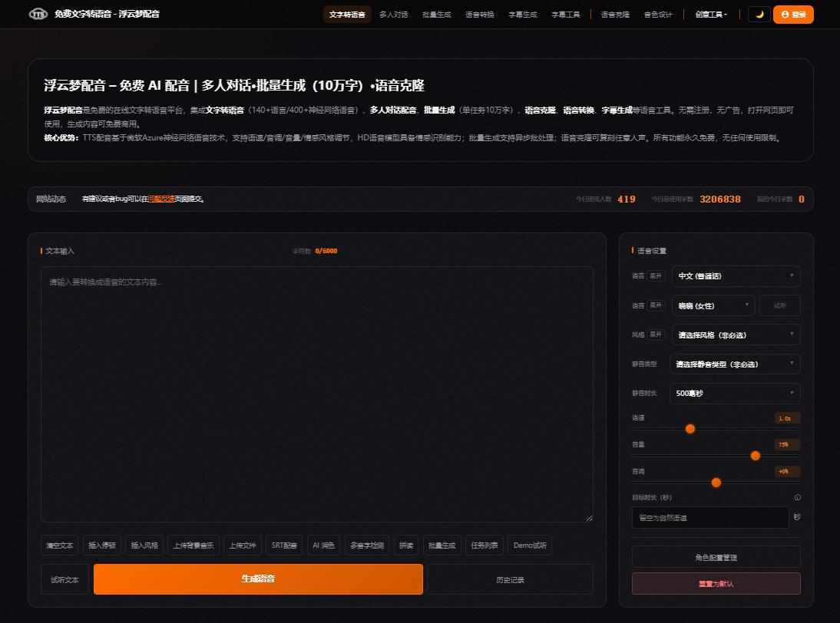
Task: Click 展开 beside 风格 label
Action: click(656, 335)
